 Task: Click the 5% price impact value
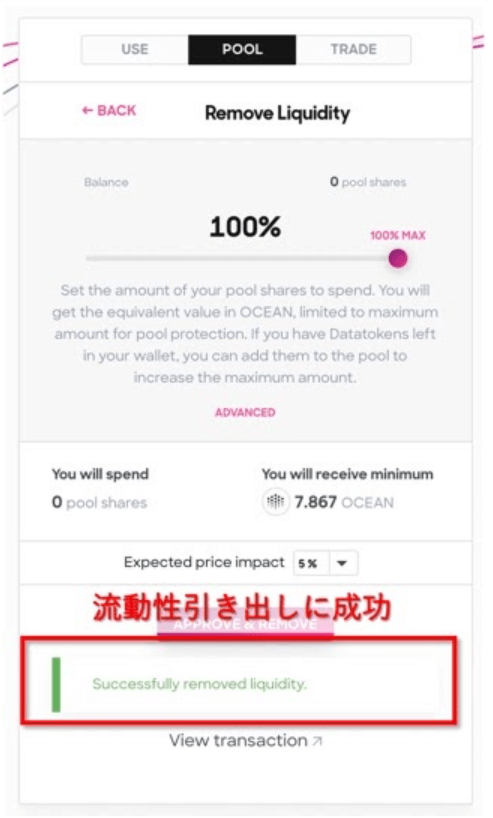[308, 563]
